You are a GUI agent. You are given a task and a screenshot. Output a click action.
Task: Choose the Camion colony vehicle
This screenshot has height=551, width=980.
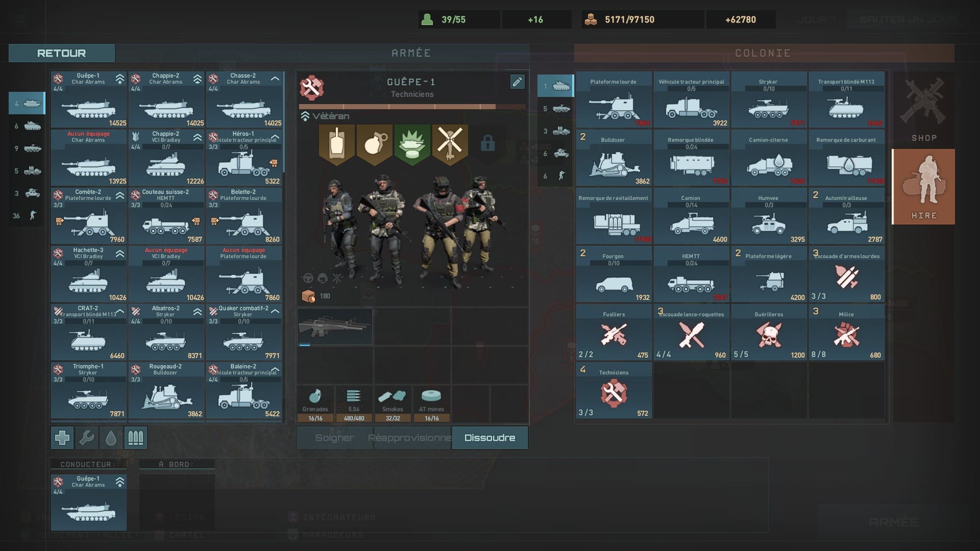pos(692,216)
